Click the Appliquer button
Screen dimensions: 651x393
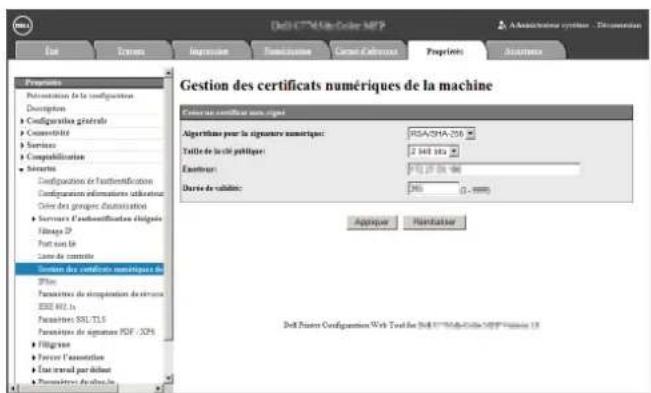[372, 222]
